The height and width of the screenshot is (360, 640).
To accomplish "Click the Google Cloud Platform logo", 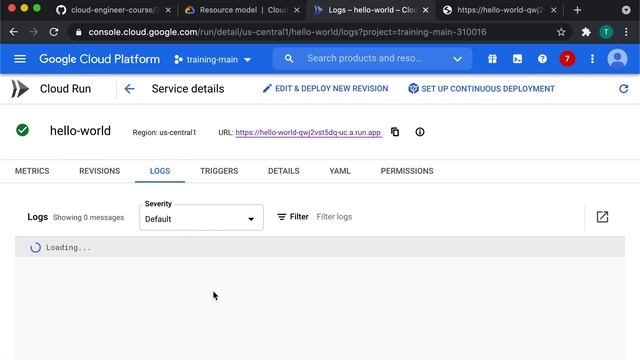I will (x=99, y=59).
